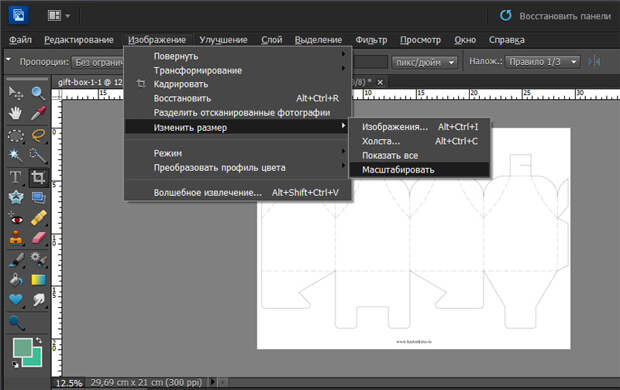Image resolution: width=620 pixels, height=390 pixels.
Task: Open the Фильтр menu
Action: [371, 40]
